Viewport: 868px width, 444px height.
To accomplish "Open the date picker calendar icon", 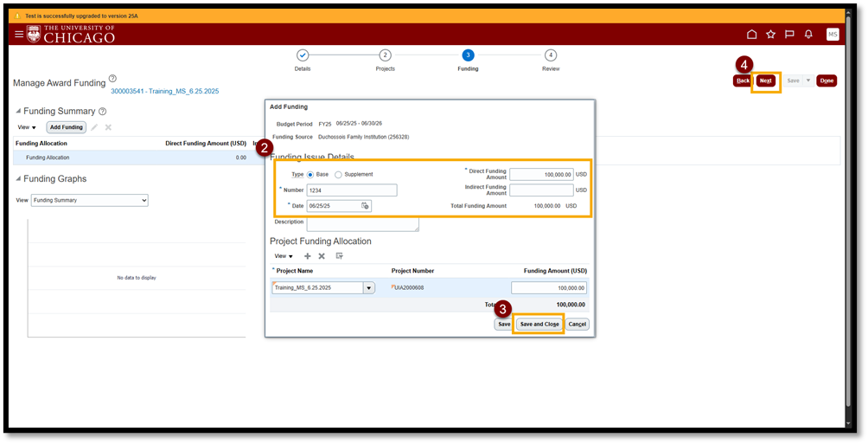I will (x=365, y=206).
